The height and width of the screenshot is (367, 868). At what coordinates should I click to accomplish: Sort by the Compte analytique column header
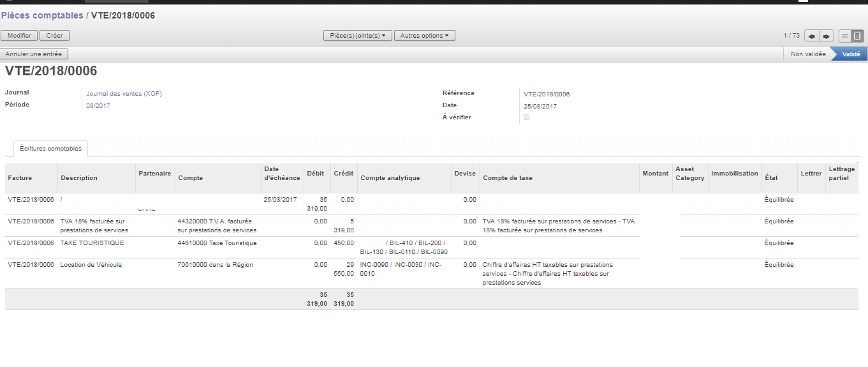(x=404, y=178)
